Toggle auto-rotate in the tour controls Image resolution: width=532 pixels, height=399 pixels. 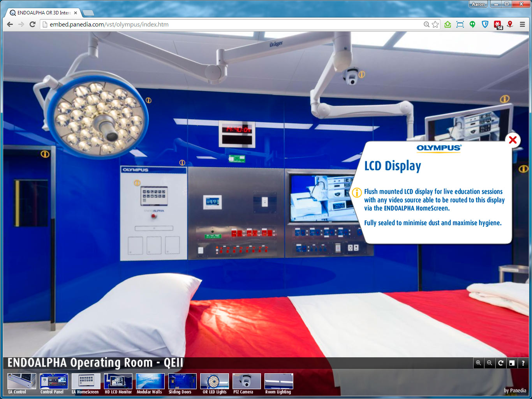501,363
